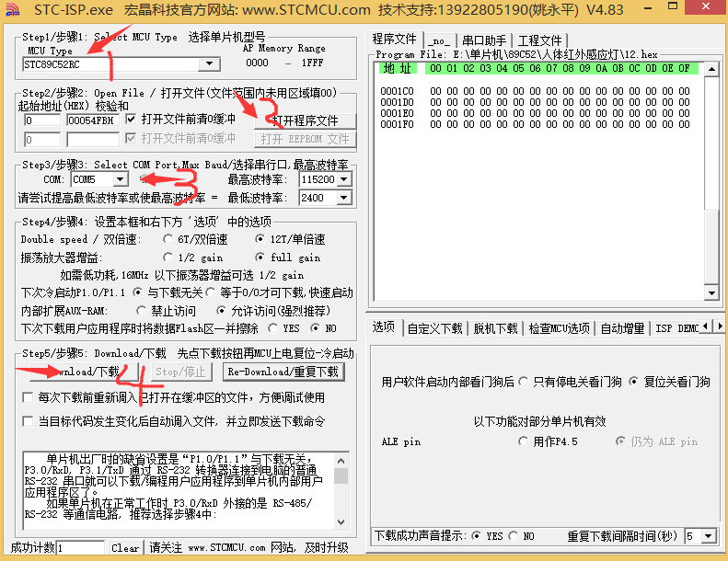Switch to the 脱机下载 tab
Screen dimensions: 728x561
495,328
